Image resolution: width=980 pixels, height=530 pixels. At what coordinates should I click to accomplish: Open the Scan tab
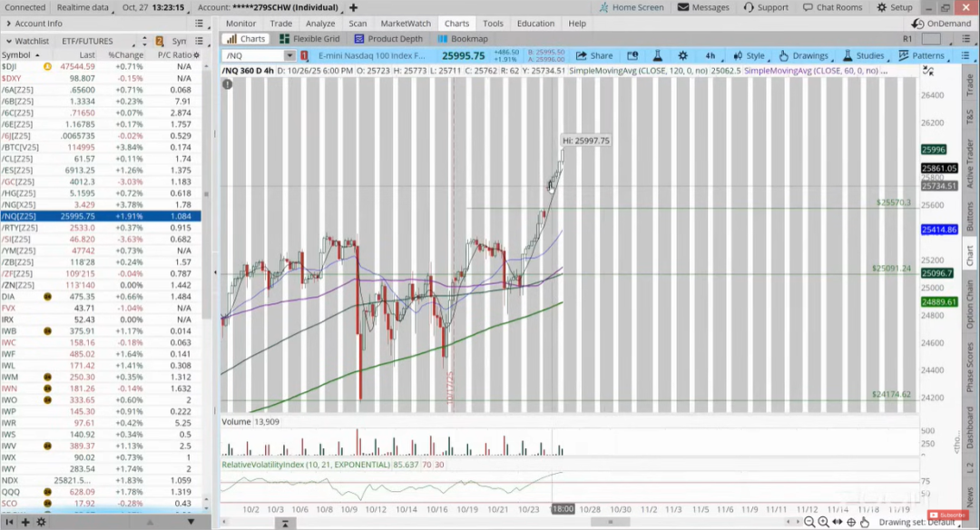pyautogui.click(x=358, y=23)
